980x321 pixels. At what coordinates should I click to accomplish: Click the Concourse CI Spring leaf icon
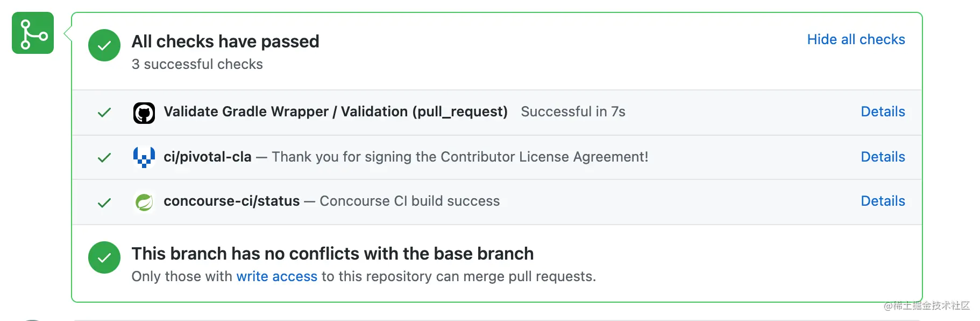pos(144,202)
